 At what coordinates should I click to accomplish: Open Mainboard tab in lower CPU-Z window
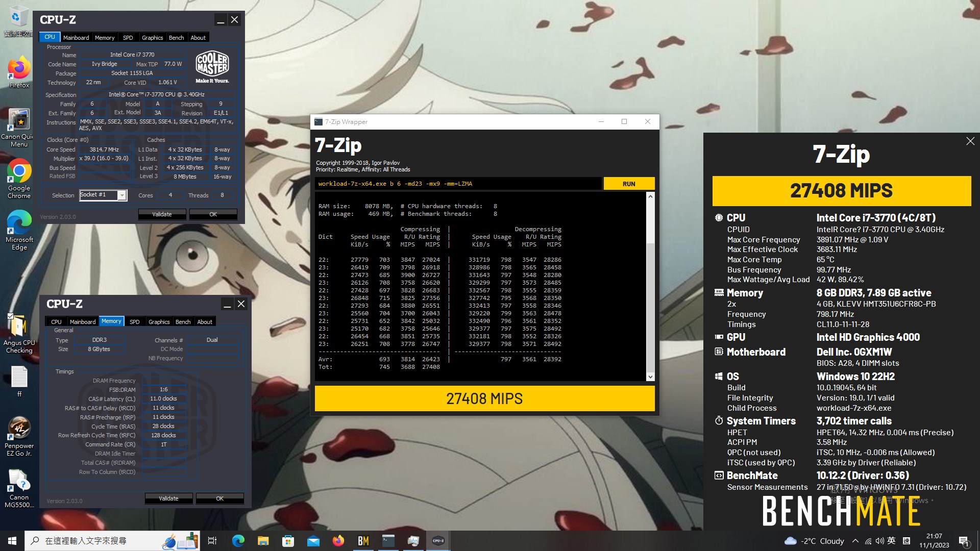pos(83,322)
